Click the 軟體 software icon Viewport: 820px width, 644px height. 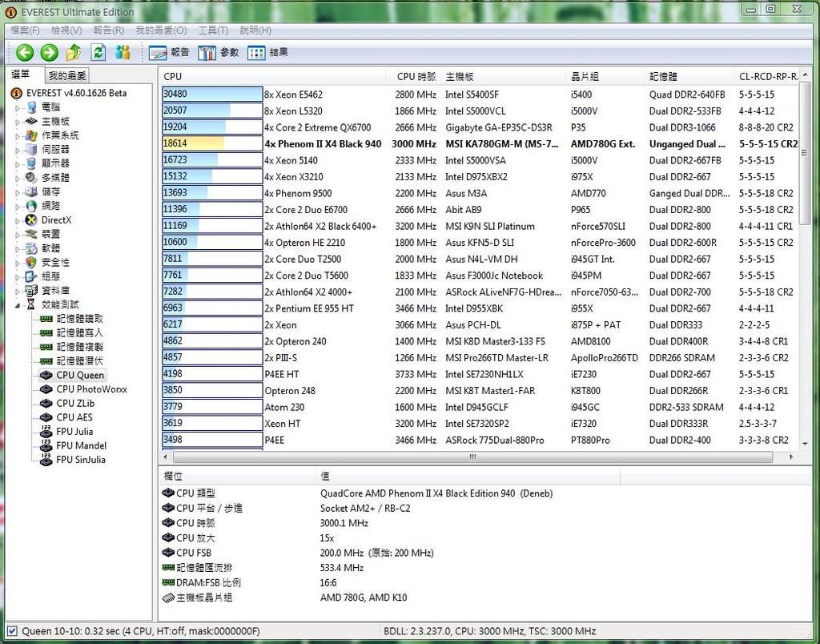(x=31, y=248)
